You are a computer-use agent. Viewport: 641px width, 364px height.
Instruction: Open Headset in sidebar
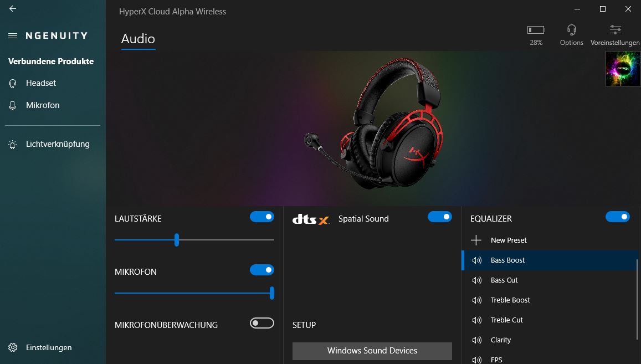tap(40, 83)
